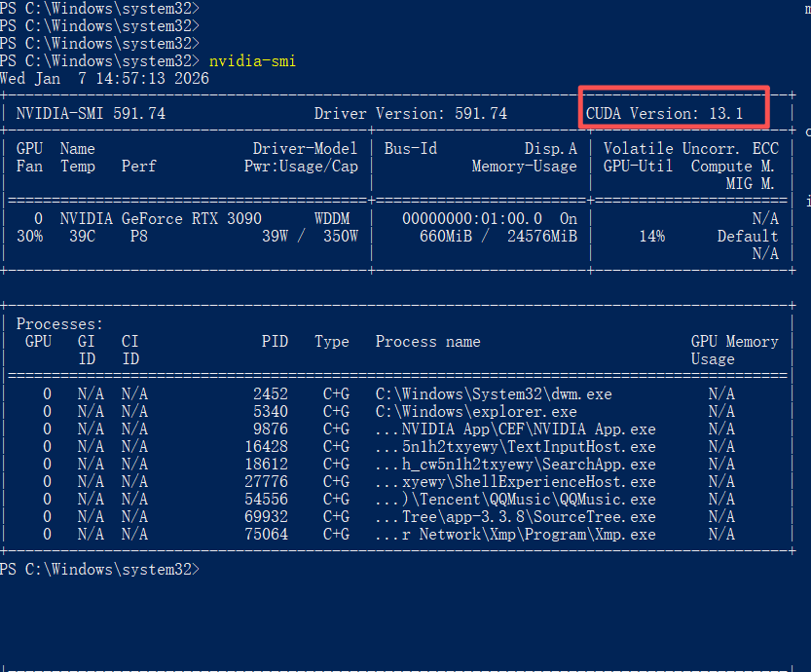Click the MIG M. header text

(x=750, y=184)
